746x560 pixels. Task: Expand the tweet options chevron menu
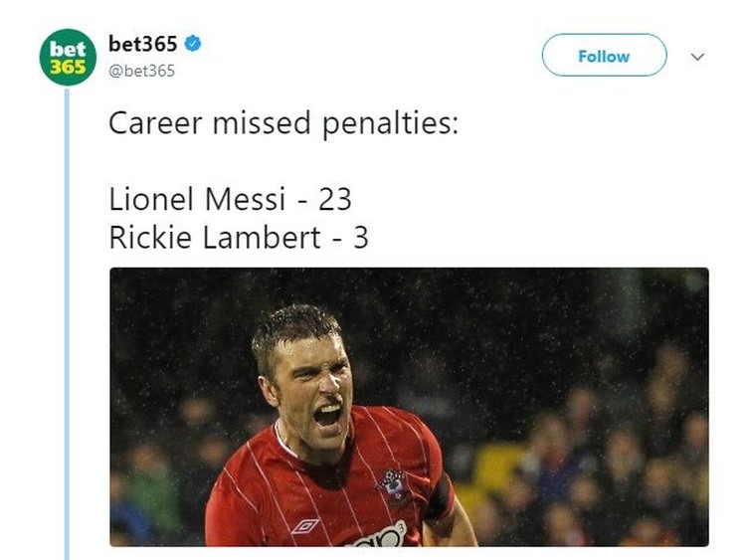click(697, 57)
